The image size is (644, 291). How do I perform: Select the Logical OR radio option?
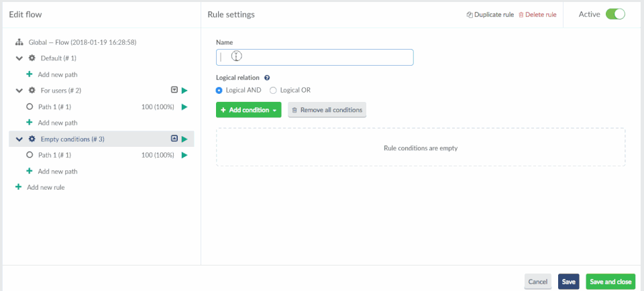pos(273,90)
